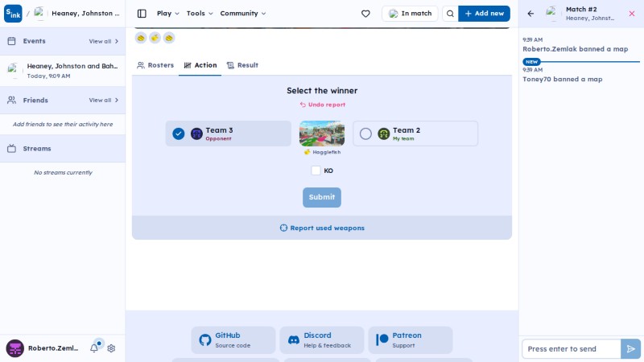Image resolution: width=644 pixels, height=362 pixels.
Task: Click the Patreon logo icon
Action: click(x=382, y=339)
